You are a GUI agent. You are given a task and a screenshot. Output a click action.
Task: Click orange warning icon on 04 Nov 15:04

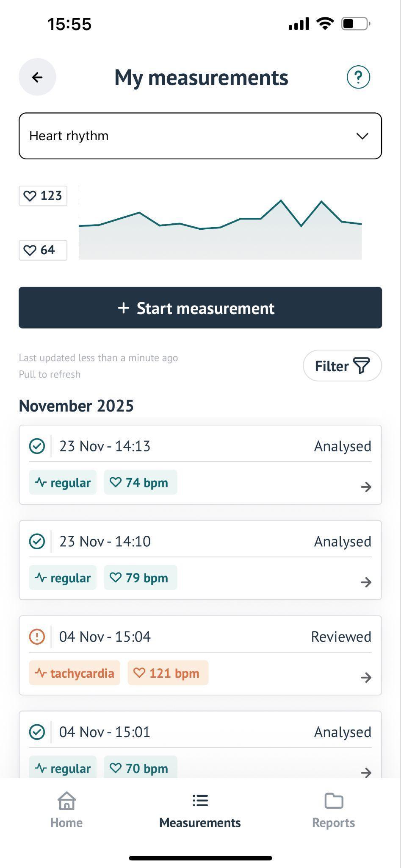coord(37,637)
